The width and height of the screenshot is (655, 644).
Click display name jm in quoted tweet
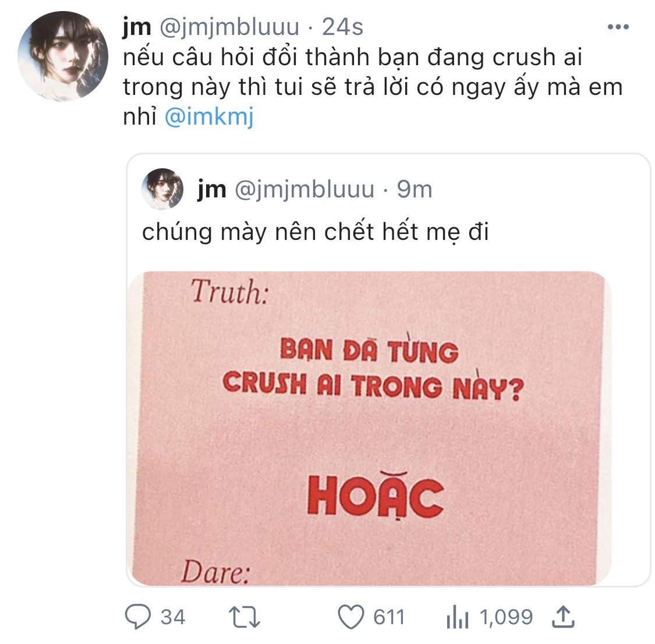(x=212, y=190)
